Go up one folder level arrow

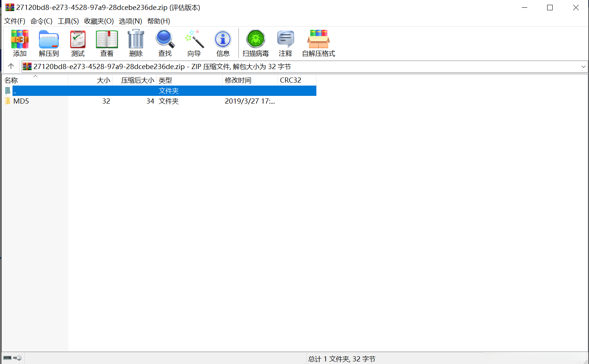(x=11, y=66)
